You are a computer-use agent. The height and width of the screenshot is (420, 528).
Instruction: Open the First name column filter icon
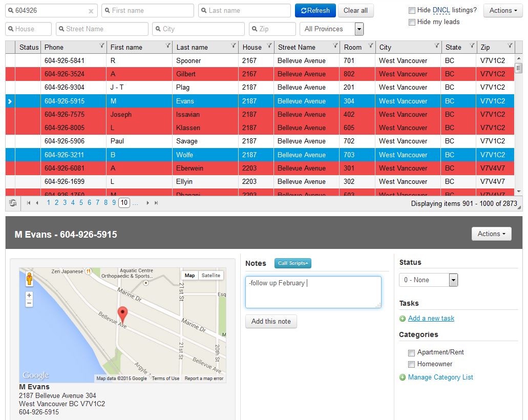(167, 46)
